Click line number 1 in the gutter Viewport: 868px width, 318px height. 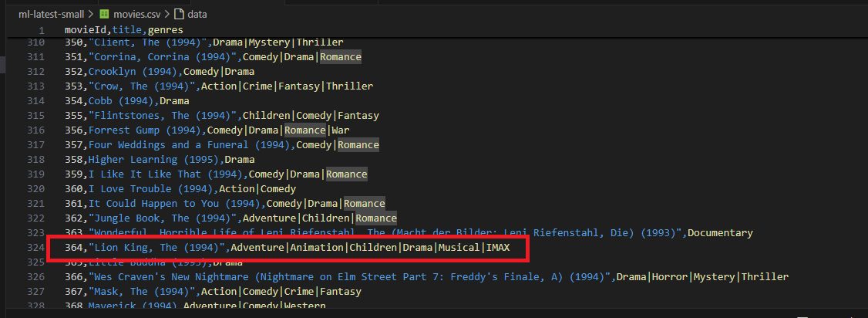42,30
